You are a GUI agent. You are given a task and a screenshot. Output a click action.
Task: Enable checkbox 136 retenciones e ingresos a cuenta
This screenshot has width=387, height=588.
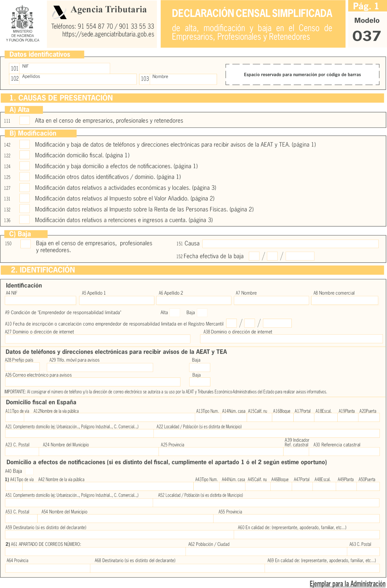coord(25,220)
